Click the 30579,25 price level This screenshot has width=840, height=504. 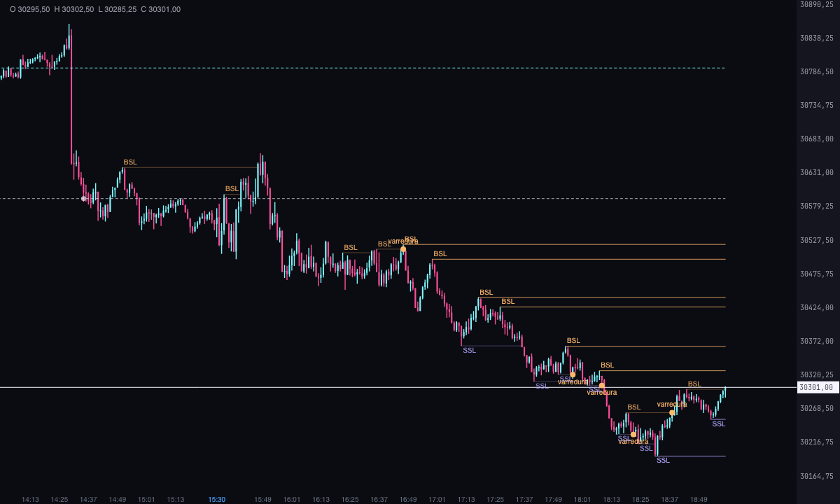pyautogui.click(x=816, y=206)
